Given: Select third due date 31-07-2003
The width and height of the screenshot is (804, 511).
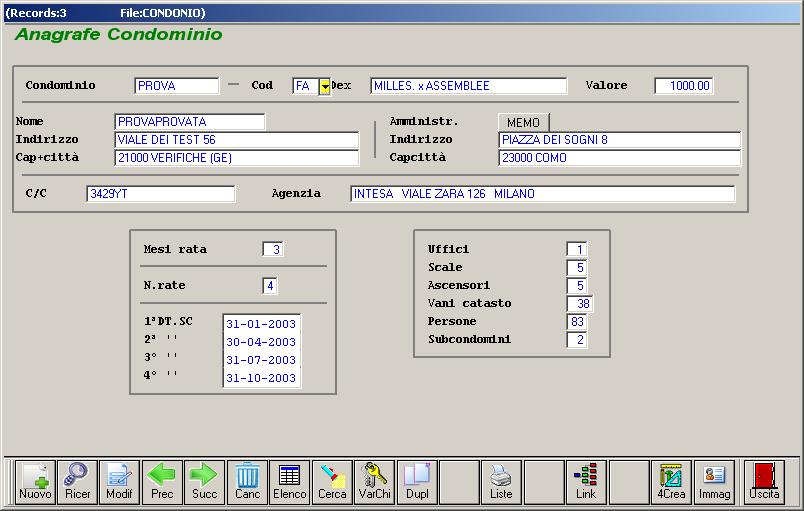Looking at the screenshot, I should pos(261,360).
